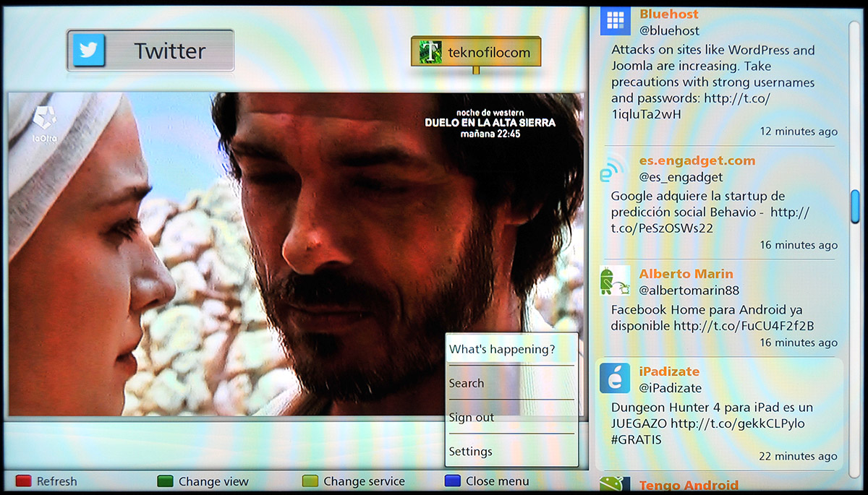Click the iPadizate apple avatar icon

tap(615, 378)
